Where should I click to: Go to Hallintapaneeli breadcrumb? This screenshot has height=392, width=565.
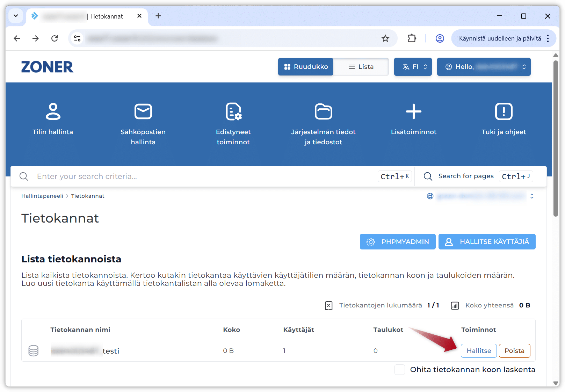pyautogui.click(x=42, y=196)
